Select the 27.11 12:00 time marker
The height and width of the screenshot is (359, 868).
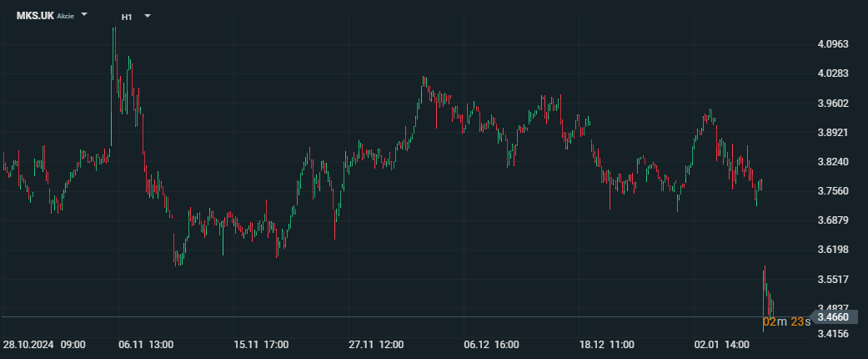click(x=376, y=344)
